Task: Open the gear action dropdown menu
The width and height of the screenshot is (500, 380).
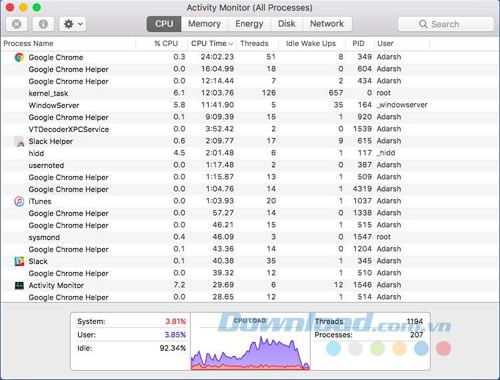Action: (x=73, y=24)
